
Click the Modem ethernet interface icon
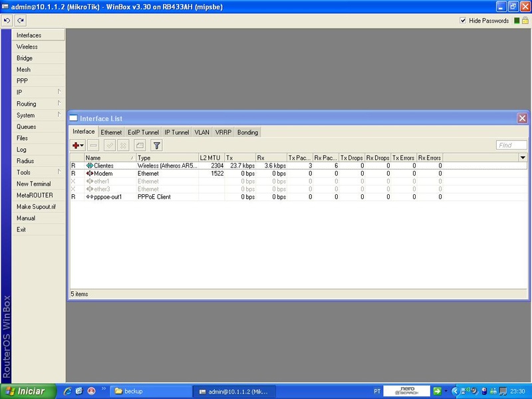point(90,174)
